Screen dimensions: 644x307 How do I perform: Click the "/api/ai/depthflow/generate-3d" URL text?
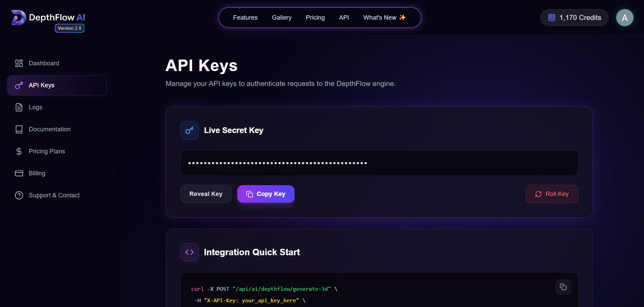282,289
